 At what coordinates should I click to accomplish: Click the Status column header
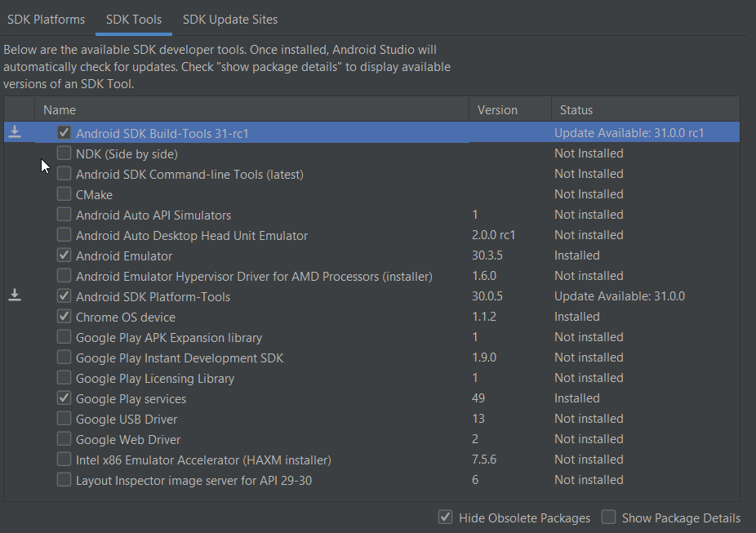tap(576, 109)
